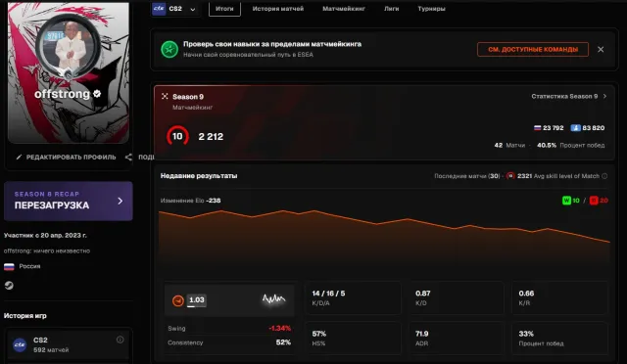
Task: Click the rating 1.03 icon
Action: (x=178, y=300)
